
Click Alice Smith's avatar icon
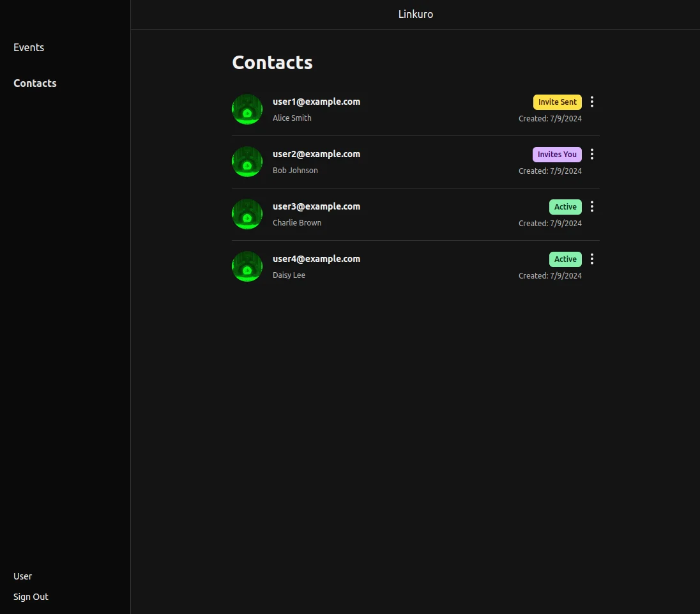(x=247, y=109)
